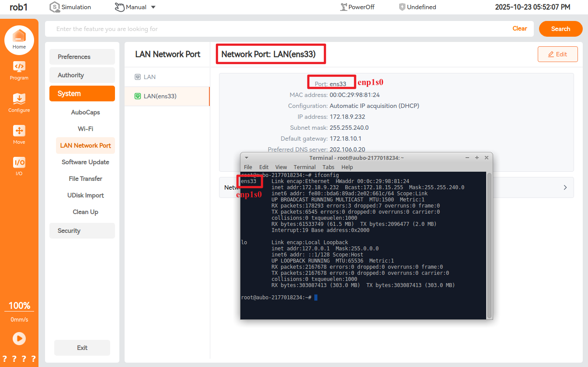The image size is (588, 367).
Task: Select the Move arrows icon
Action: point(19,131)
